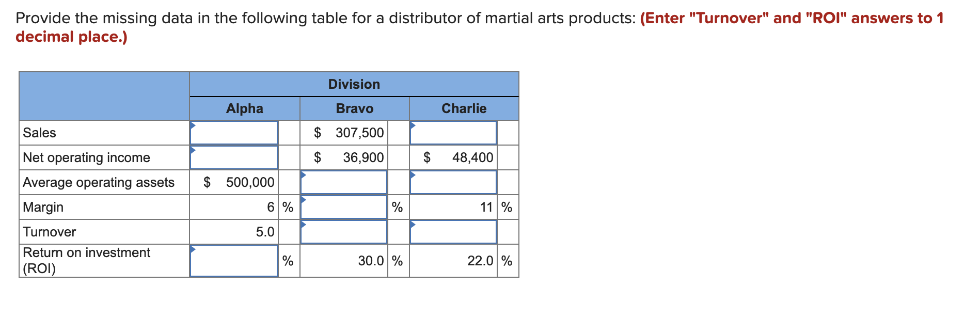Click the Turnover input field for Charlie
This screenshot has width=980, height=318.
[x=453, y=232]
